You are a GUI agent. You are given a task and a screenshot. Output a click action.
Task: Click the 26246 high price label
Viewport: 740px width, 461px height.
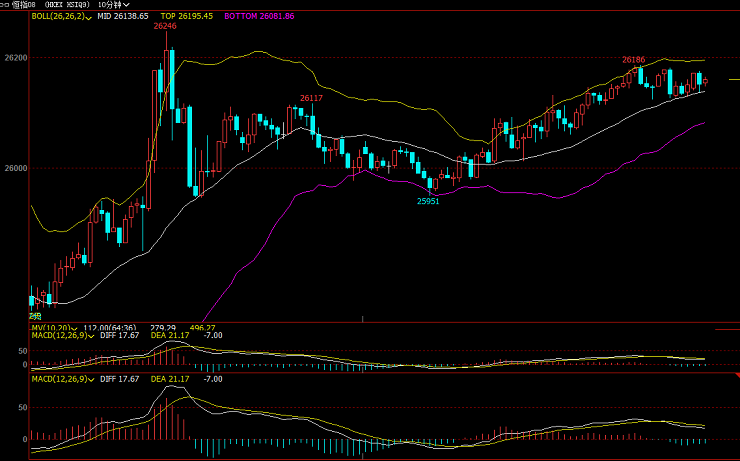coord(165,27)
